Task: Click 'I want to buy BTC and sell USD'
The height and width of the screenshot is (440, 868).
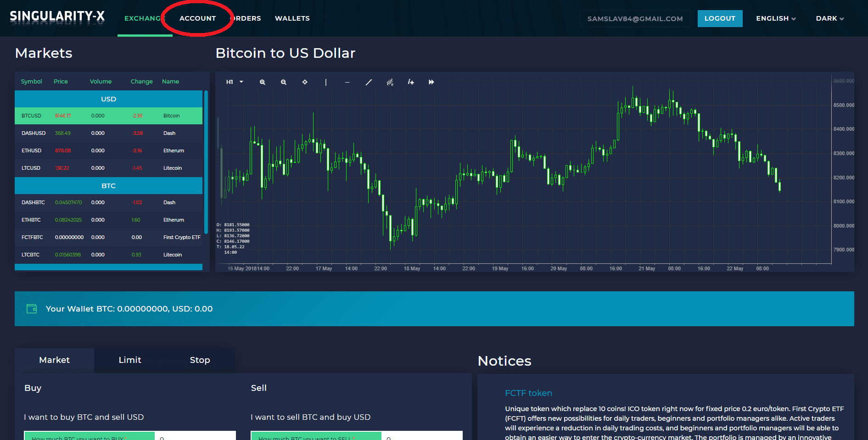Action: [84, 417]
